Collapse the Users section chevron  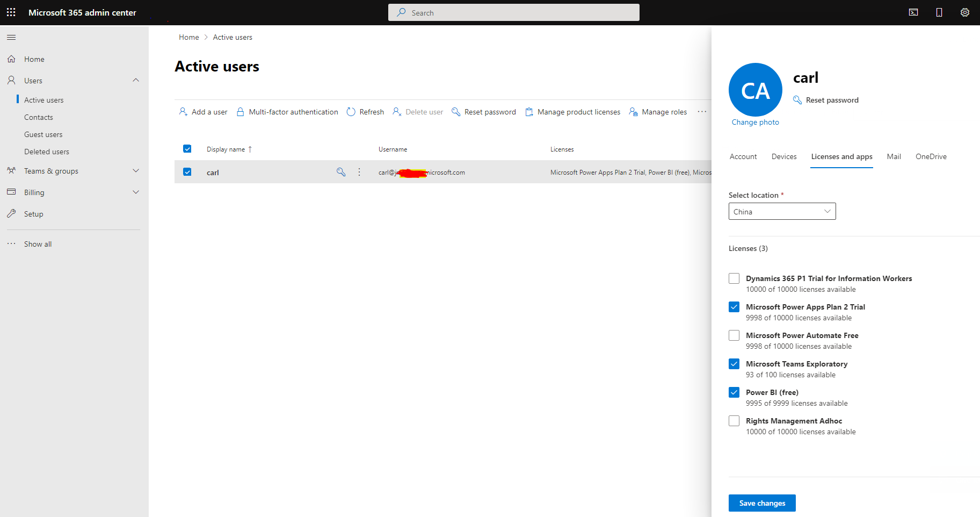[136, 80]
